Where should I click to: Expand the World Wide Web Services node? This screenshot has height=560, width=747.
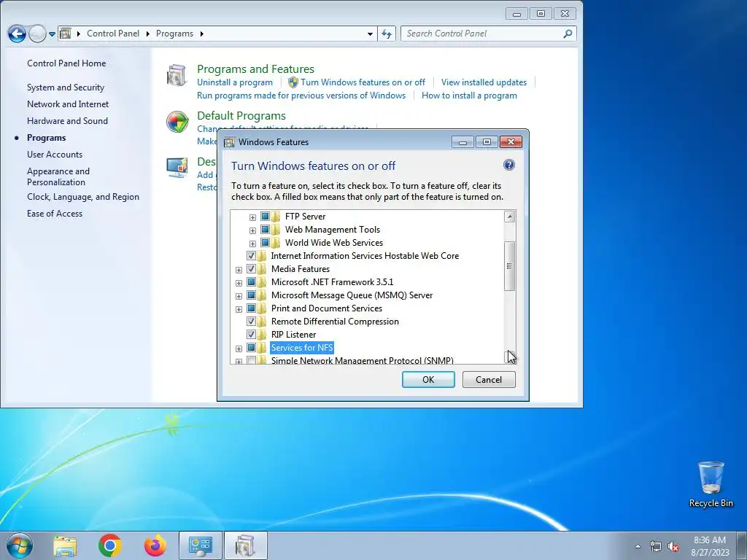tap(252, 244)
